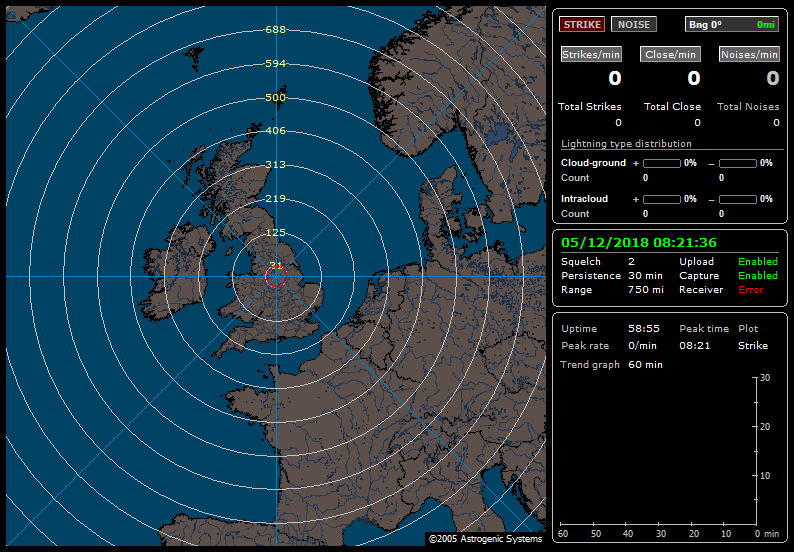Viewport: 794px width, 552px height.
Task: Click the Total Close label
Action: click(672, 106)
